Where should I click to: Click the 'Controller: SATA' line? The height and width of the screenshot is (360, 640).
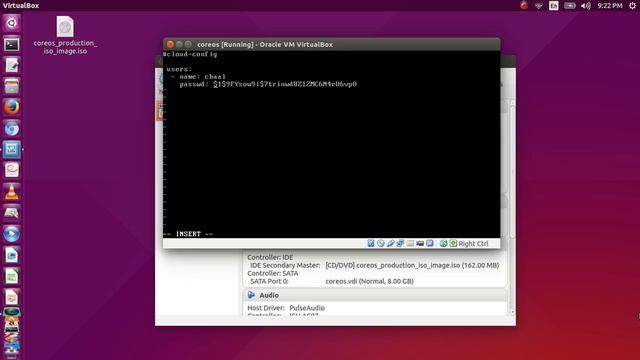[x=273, y=273]
